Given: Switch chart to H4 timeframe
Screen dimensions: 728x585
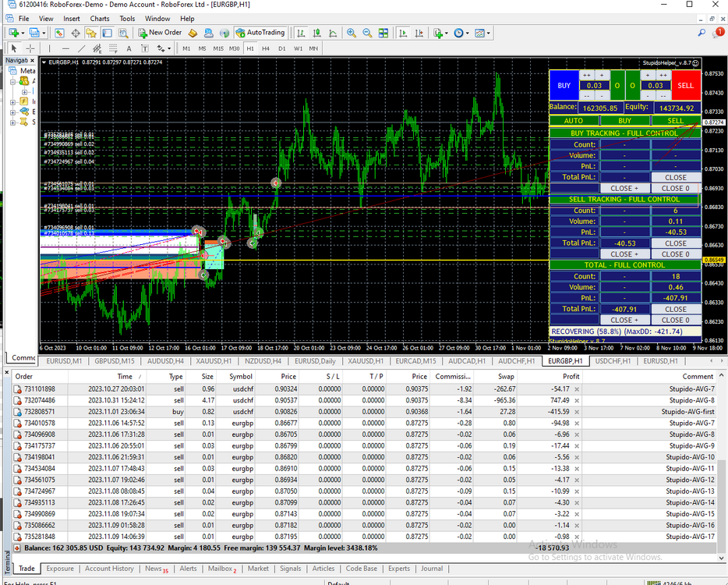Looking at the screenshot, I should [266, 48].
